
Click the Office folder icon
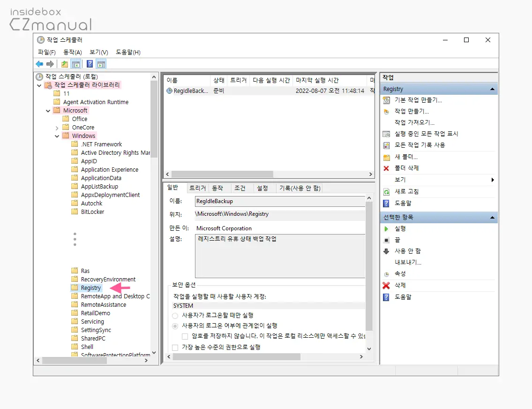pyautogui.click(x=66, y=119)
